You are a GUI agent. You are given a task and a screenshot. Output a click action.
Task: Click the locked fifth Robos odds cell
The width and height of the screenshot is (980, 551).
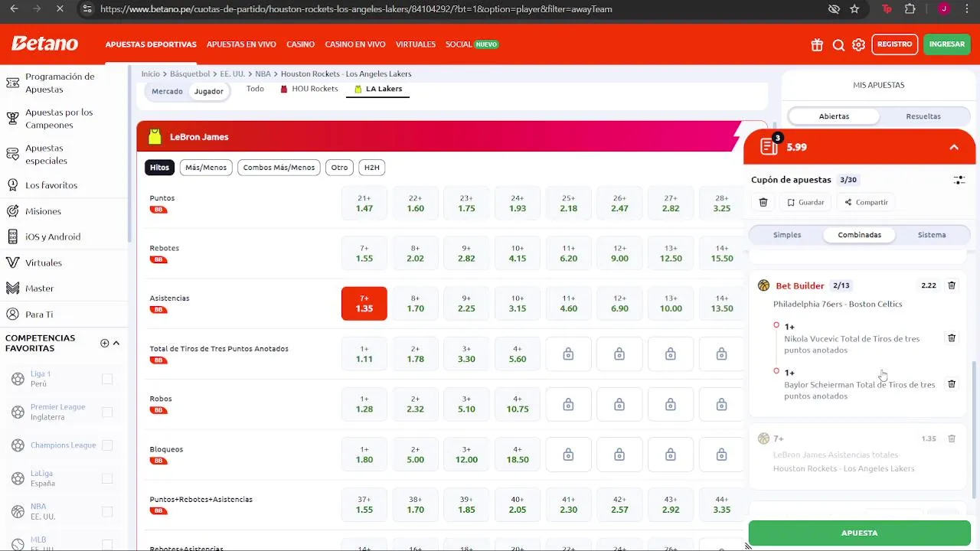pyautogui.click(x=568, y=404)
